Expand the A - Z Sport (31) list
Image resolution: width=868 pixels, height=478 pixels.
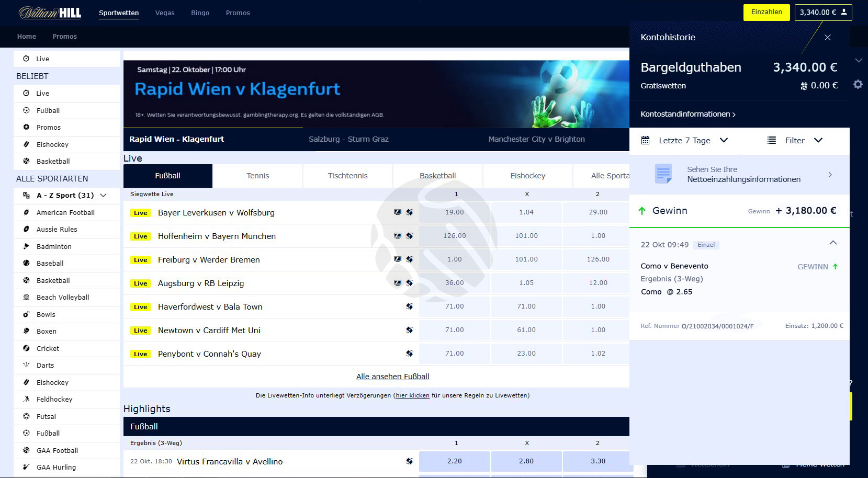click(x=103, y=195)
